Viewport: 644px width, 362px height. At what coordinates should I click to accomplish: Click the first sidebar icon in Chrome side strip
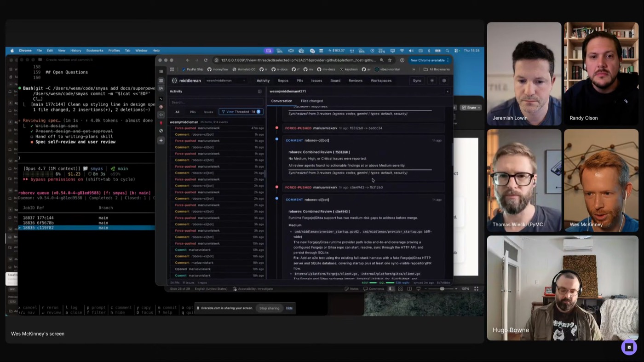161,72
